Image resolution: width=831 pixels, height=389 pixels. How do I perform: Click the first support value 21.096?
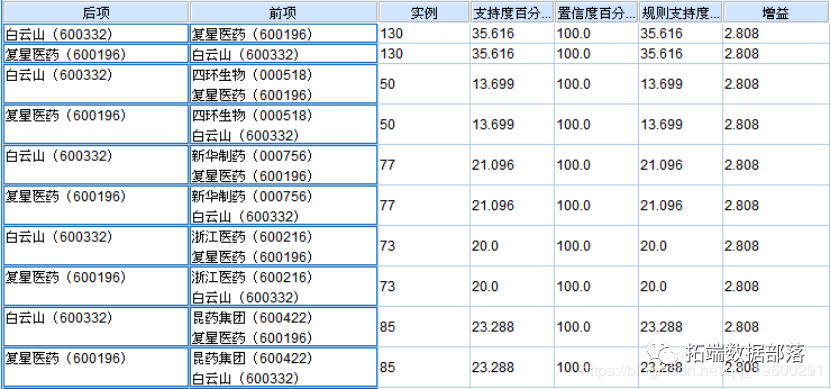(x=493, y=165)
